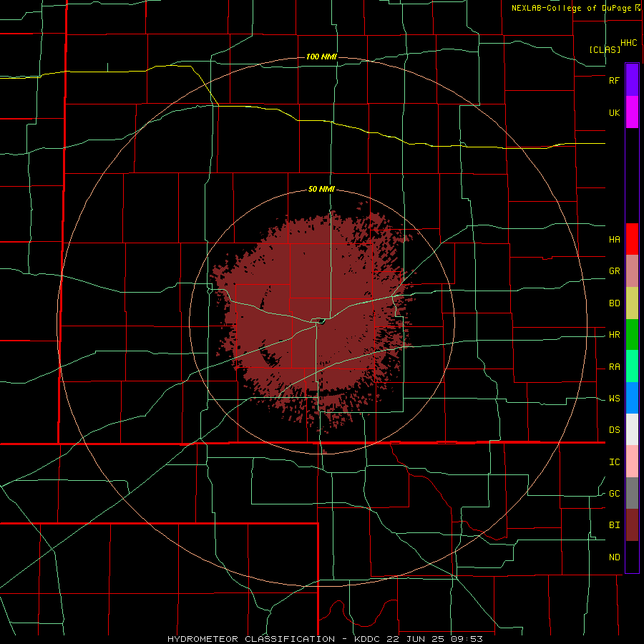Select the GR pink-tan legend swatch
This screenshot has width=644, height=644.
(x=632, y=270)
